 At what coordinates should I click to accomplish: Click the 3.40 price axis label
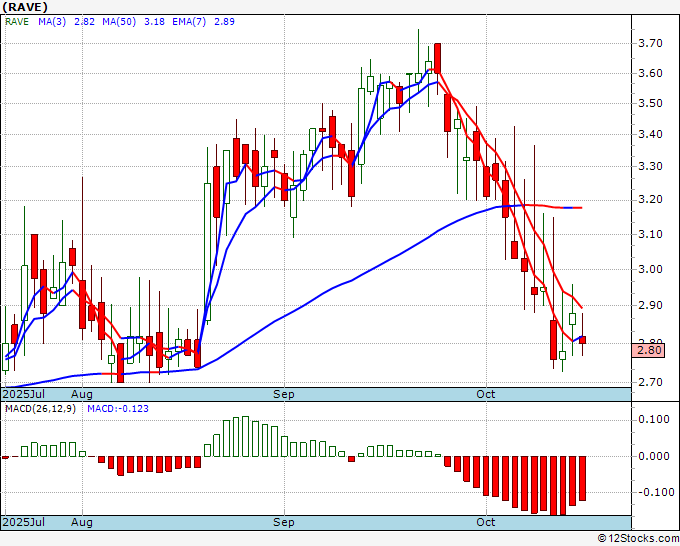pos(651,134)
